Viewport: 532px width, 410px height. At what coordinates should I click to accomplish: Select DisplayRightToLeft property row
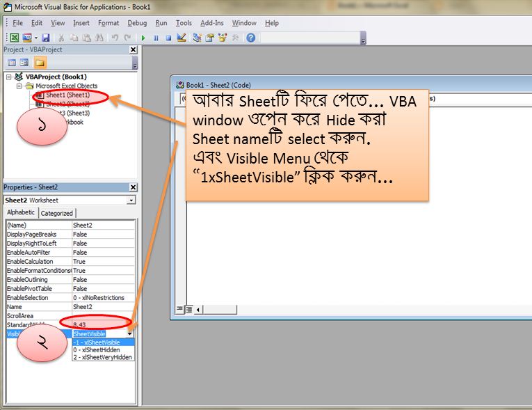70,244
